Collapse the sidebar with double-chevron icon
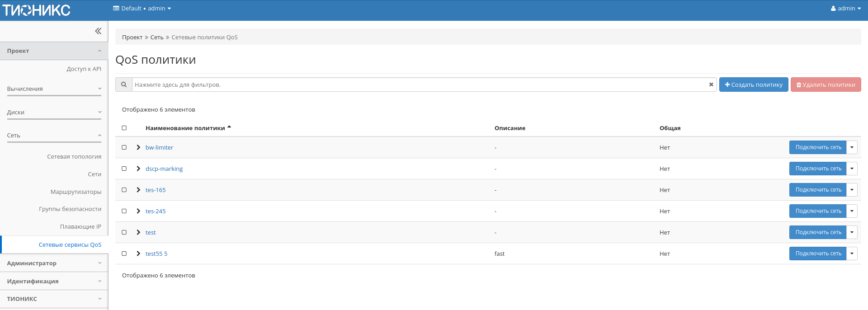This screenshot has width=868, height=310. [98, 31]
